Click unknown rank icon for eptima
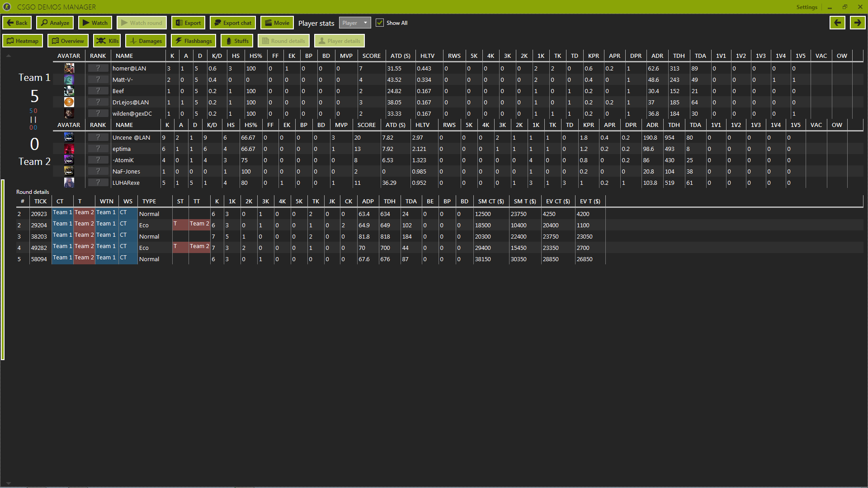Image resolution: width=868 pixels, height=488 pixels. click(98, 149)
